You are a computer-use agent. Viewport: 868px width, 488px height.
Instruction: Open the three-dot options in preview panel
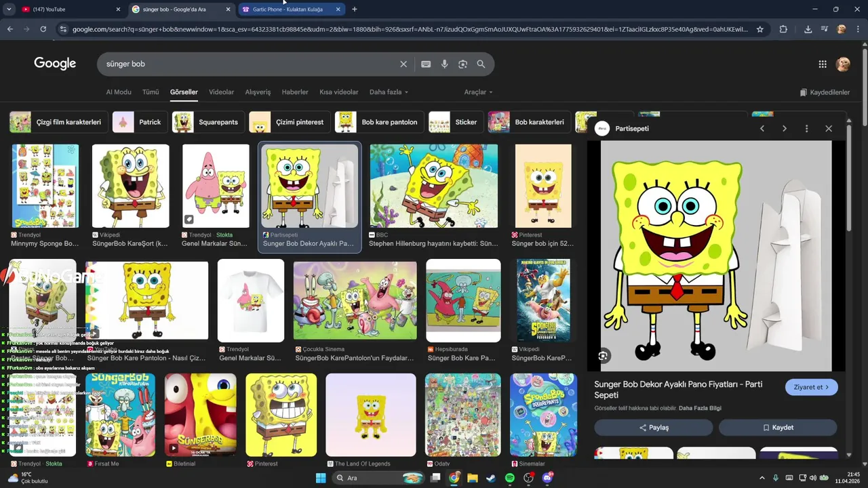click(806, 128)
